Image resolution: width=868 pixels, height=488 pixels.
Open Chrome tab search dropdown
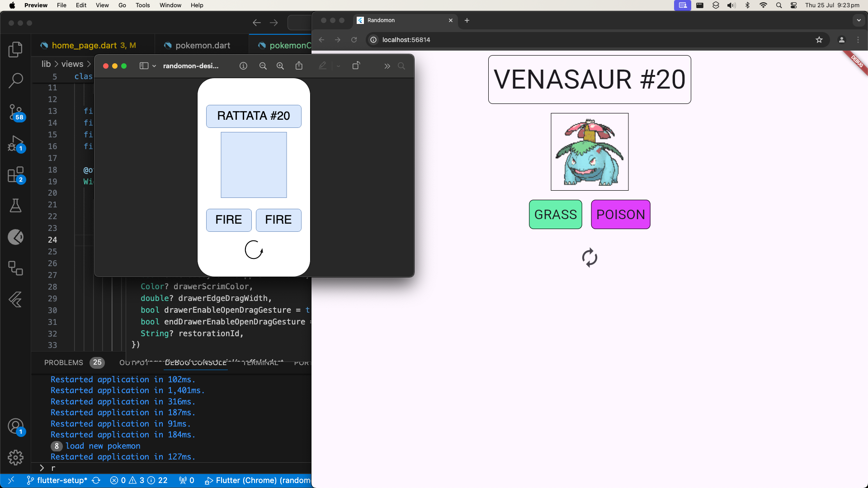click(859, 20)
